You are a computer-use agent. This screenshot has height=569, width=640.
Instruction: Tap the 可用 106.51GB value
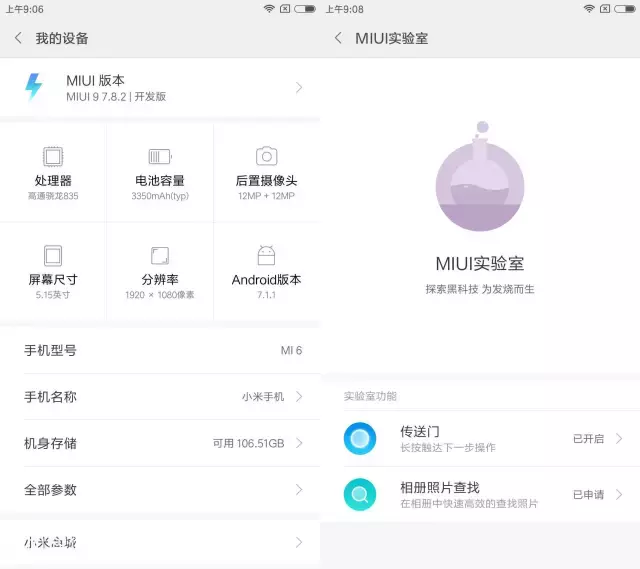click(249, 443)
